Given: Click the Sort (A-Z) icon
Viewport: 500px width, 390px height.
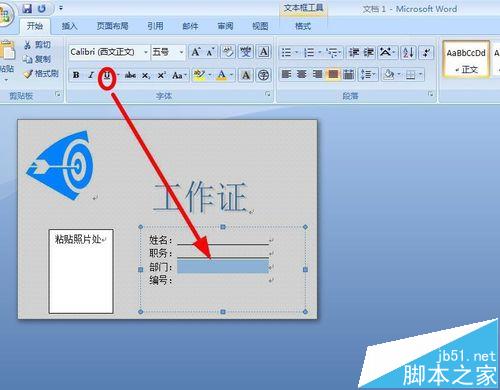Looking at the screenshot, I should [x=408, y=52].
